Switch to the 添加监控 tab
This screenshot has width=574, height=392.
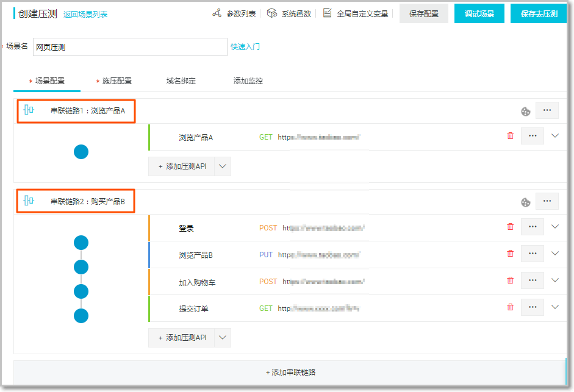[248, 81]
